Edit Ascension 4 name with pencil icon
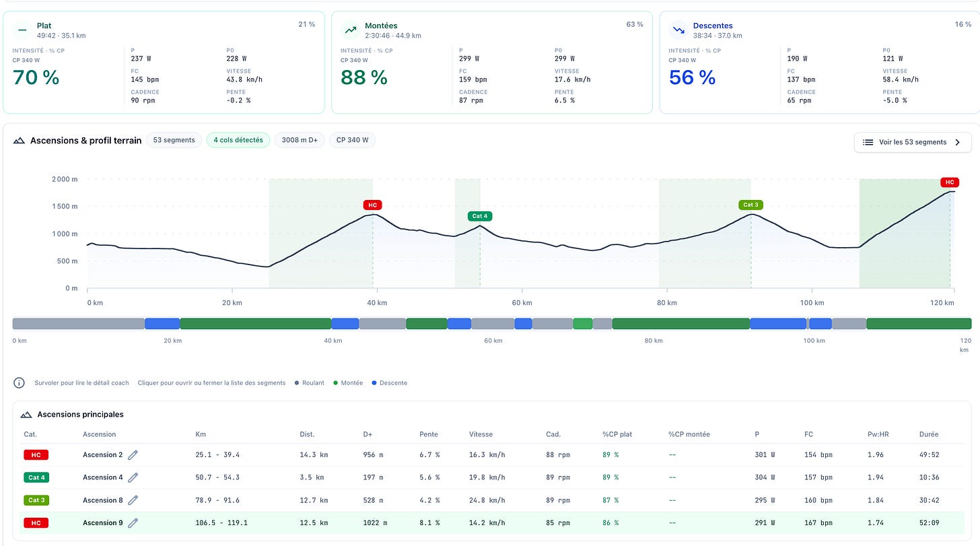This screenshot has width=980, height=546. click(133, 478)
